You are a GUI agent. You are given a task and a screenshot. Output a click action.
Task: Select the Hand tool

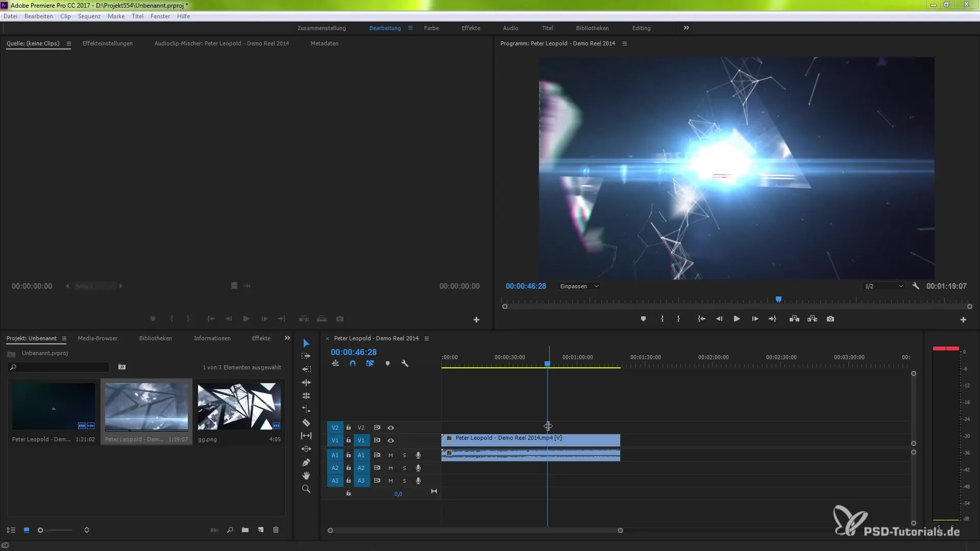tap(306, 475)
